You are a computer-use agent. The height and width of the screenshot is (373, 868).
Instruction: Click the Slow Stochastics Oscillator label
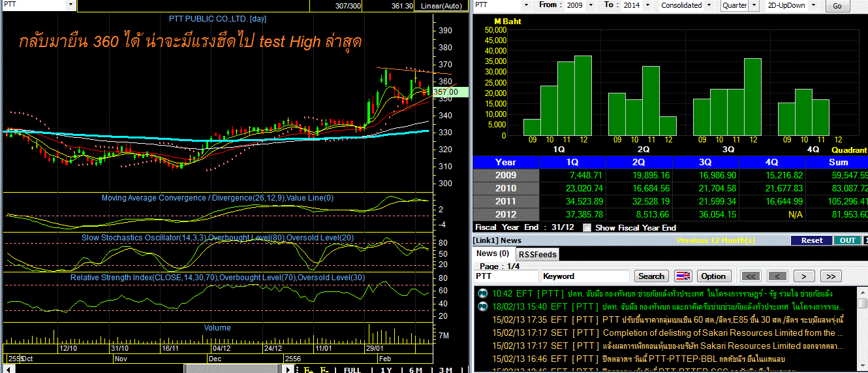pyautogui.click(x=218, y=237)
